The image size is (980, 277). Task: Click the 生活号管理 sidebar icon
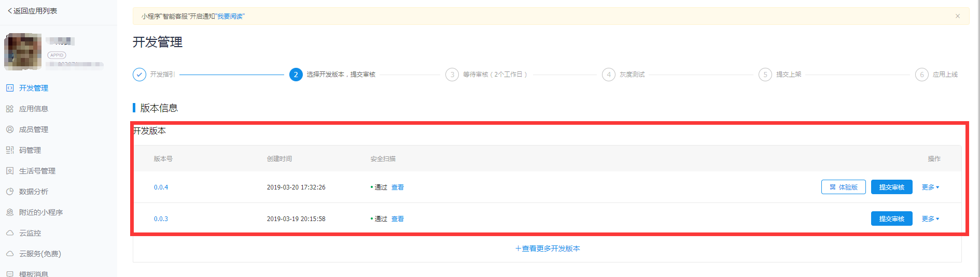(x=10, y=171)
